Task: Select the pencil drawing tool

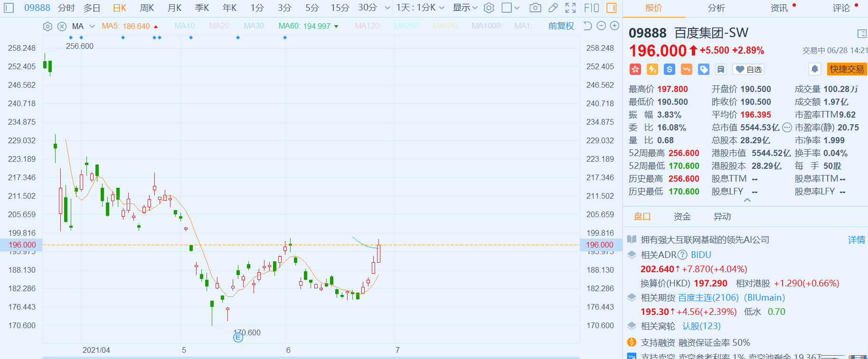Action: (553, 8)
